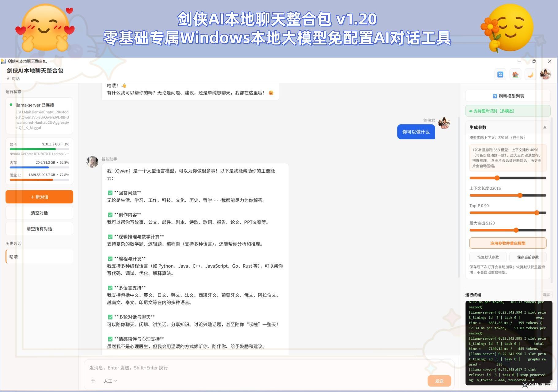Viewport: 558px width, 392px height.
Task: Clear terminal with 清屏 button
Action: point(546,295)
